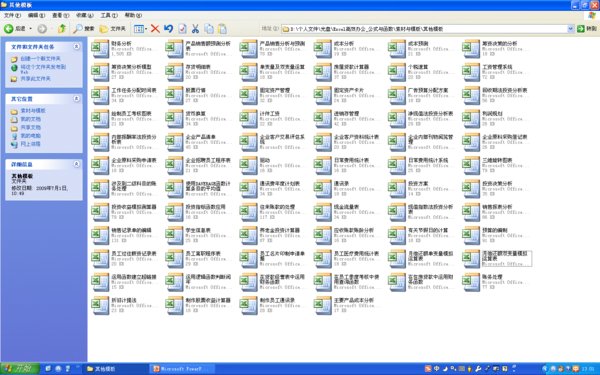Viewport: 600px width, 375px height.
Task: Click the Paste clipboard icon
Action: coord(222,29)
